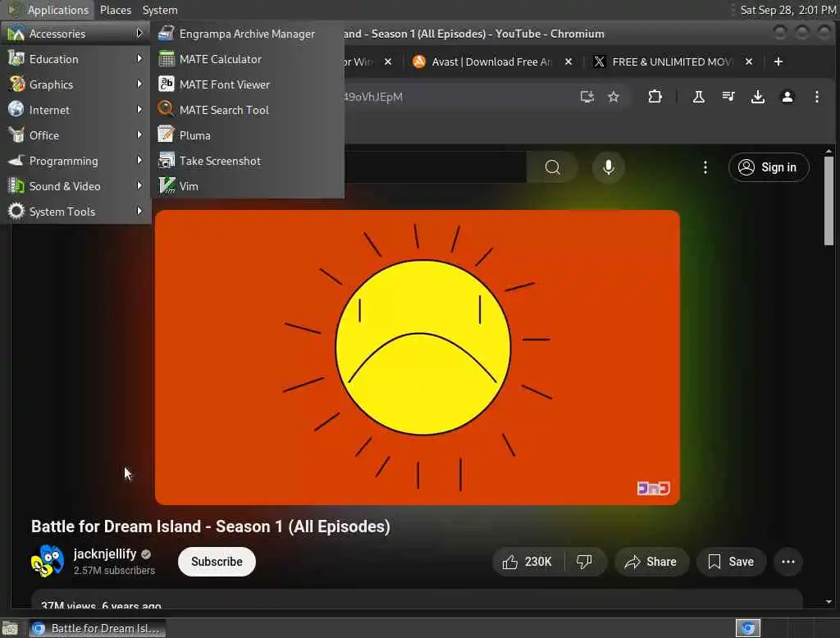Image resolution: width=840 pixels, height=638 pixels.
Task: Open Vim editor
Action: [x=247, y=186]
